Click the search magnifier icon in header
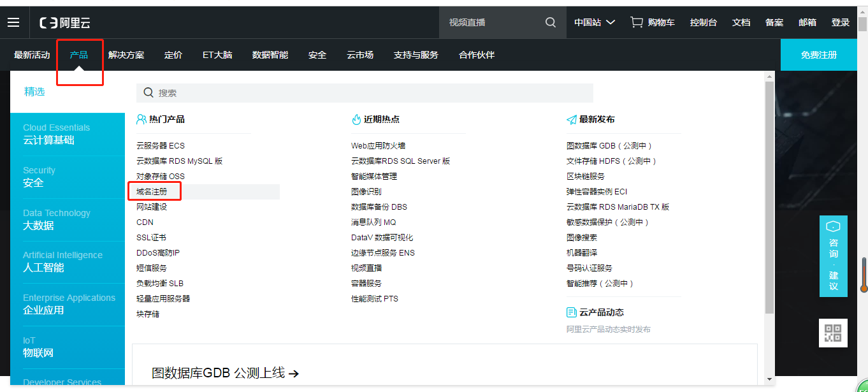 (551, 22)
